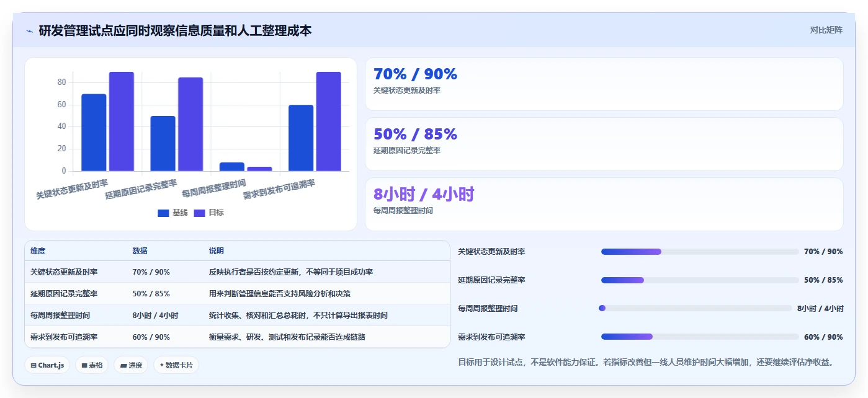The height and width of the screenshot is (398, 868).
Task: Click the title 研发管理试点应同时观察信息质量
Action: coord(175,30)
